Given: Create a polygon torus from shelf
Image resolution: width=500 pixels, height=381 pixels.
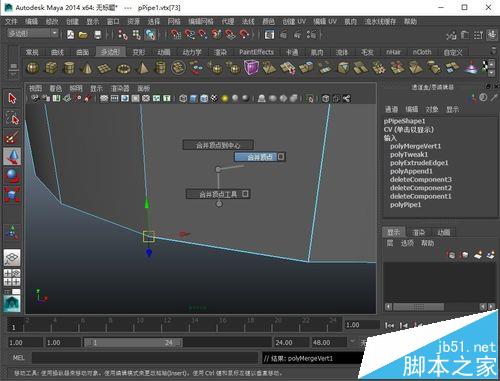Looking at the screenshot, I should (123, 68).
